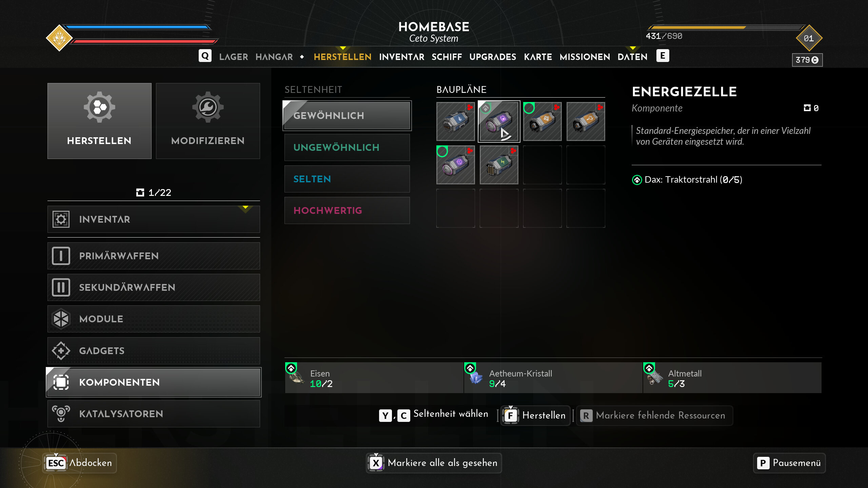This screenshot has width=868, height=488.
Task: Choose the Selten rarity filter
Action: [347, 179]
